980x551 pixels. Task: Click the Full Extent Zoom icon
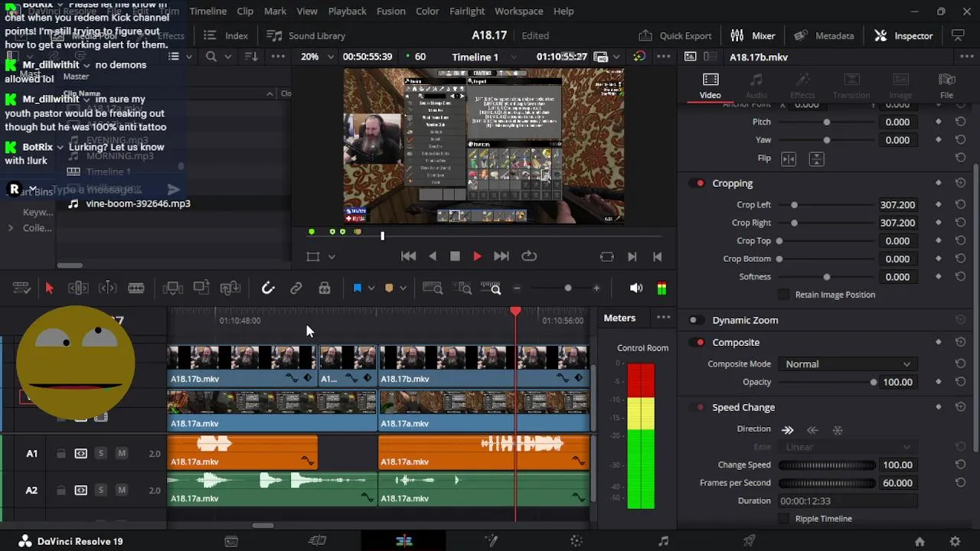pyautogui.click(x=433, y=289)
